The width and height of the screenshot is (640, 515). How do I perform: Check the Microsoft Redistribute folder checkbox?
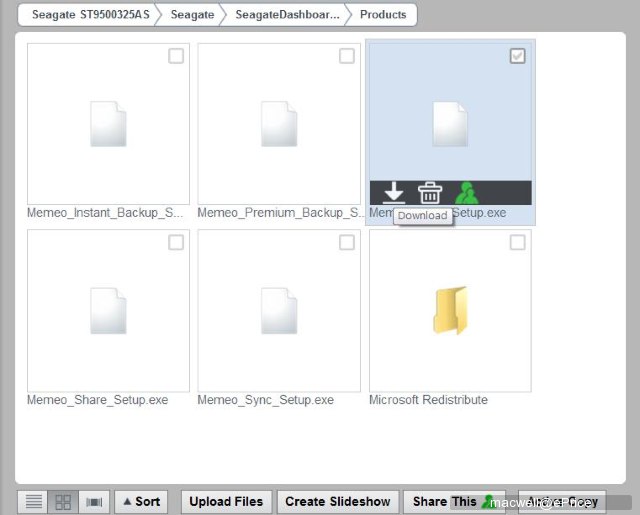pos(518,242)
